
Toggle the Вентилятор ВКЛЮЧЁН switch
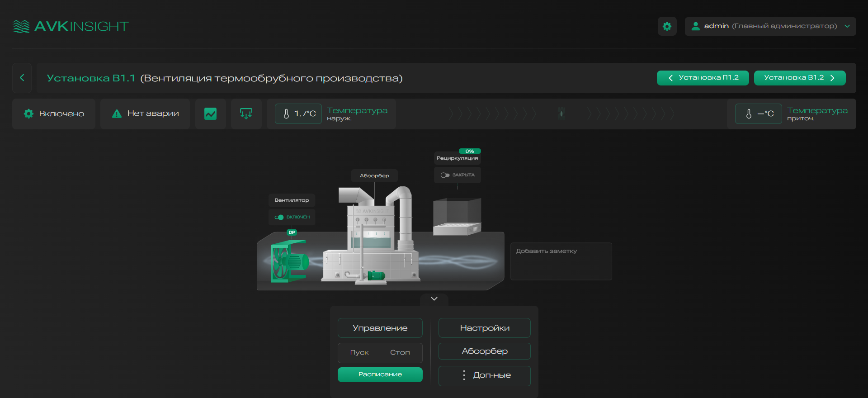(x=279, y=217)
